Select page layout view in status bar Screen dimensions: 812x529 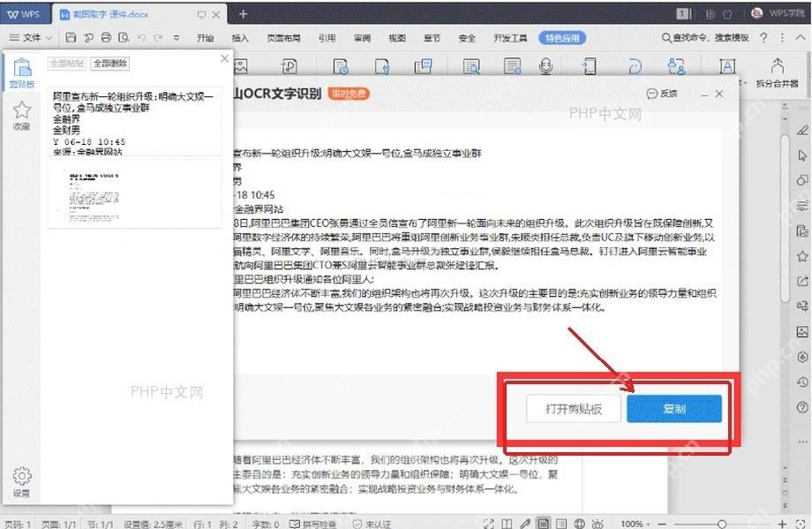[x=543, y=524]
